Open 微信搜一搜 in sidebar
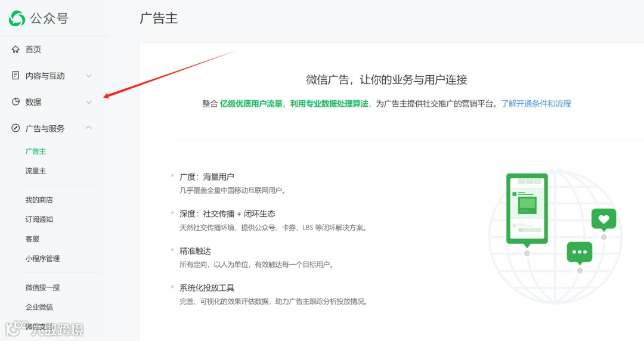The height and width of the screenshot is (341, 644). 43,287
